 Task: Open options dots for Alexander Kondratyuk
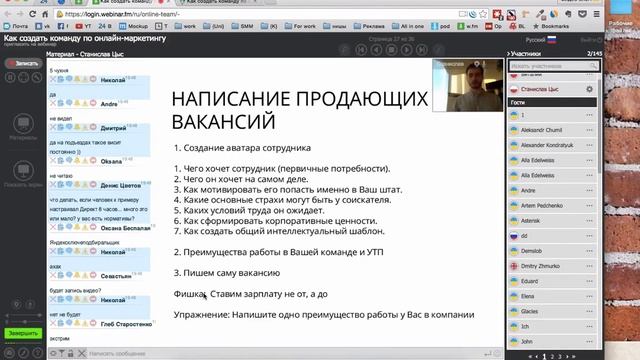tap(589, 145)
